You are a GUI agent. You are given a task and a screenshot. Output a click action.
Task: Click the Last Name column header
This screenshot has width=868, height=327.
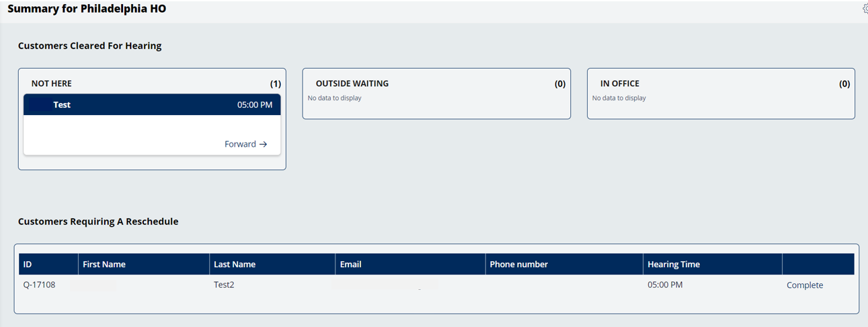(x=235, y=264)
